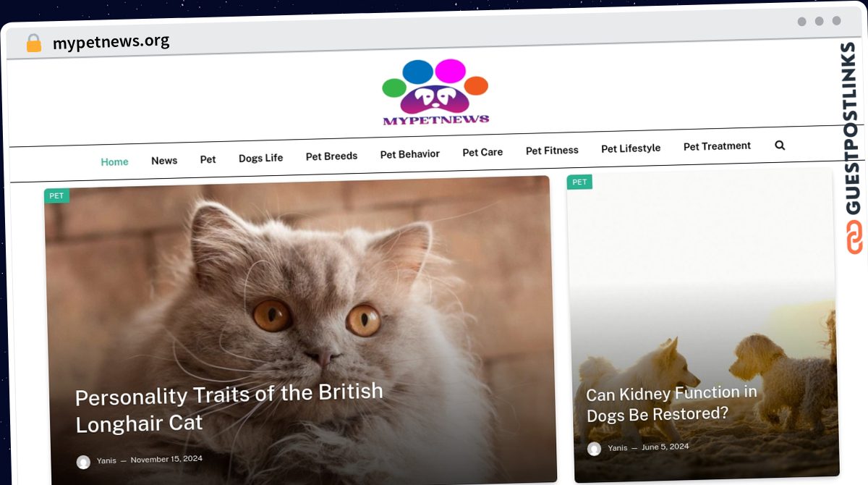Open the News menu item
Screen dimensions: 868x485
[164, 160]
